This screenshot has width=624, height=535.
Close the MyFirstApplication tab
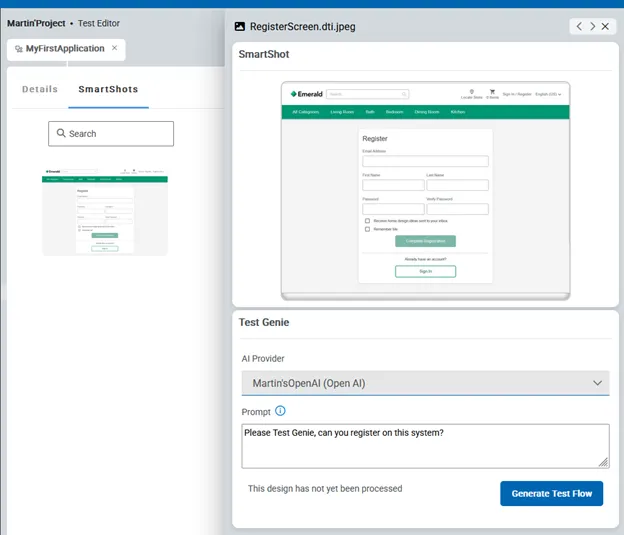(x=114, y=48)
